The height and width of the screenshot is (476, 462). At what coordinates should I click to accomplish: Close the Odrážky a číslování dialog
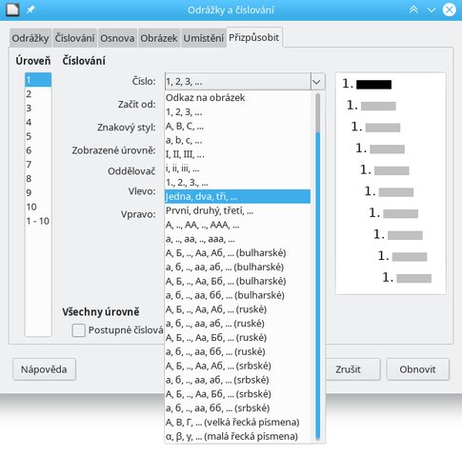tap(450, 10)
